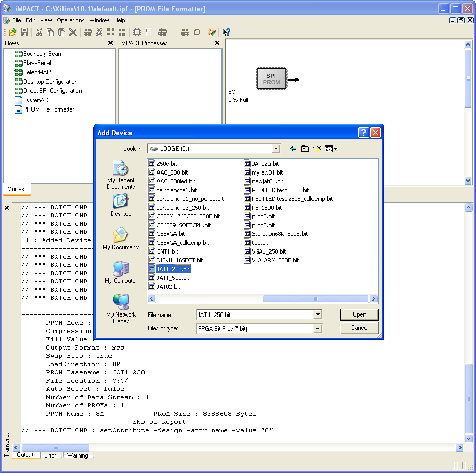Open the View Menu icon in Add Device
The width and height of the screenshot is (476, 473).
click(330, 149)
